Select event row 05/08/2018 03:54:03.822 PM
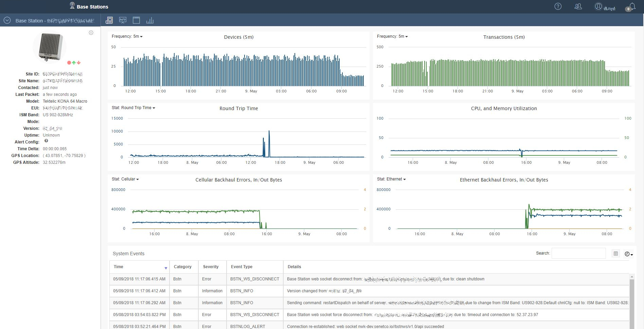Screen dimensions: 644x329 click(369, 315)
